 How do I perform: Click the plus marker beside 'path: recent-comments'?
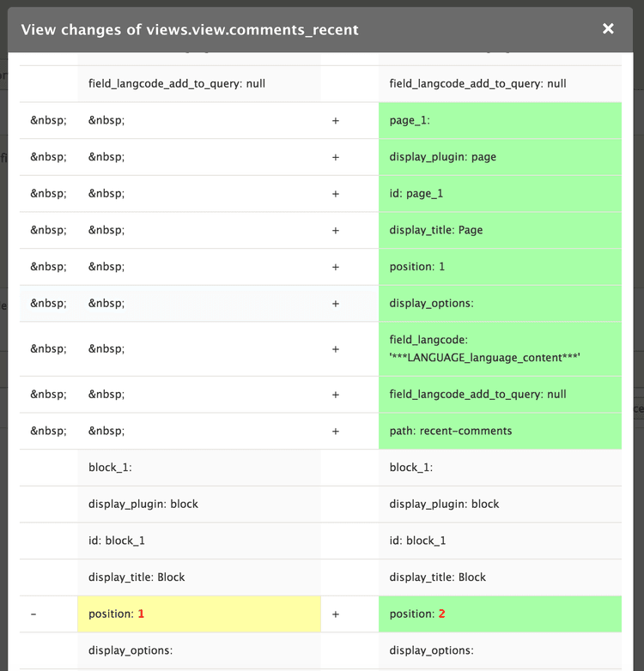pyautogui.click(x=336, y=432)
